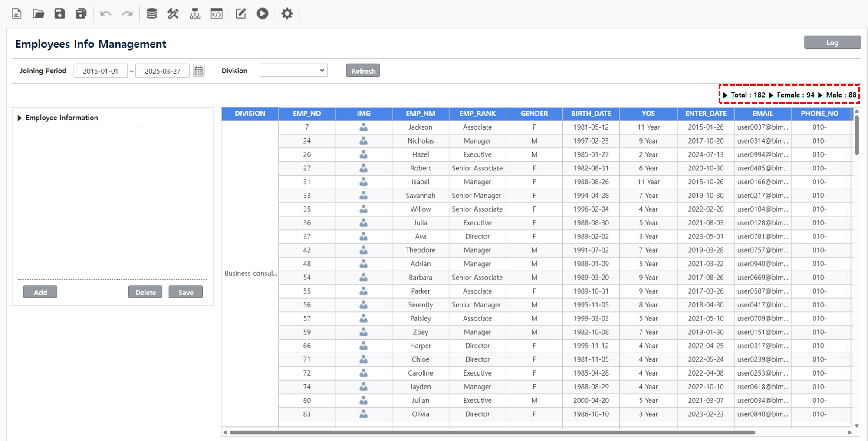Open file with the folder icon
The height and width of the screenshot is (441, 868).
39,13
